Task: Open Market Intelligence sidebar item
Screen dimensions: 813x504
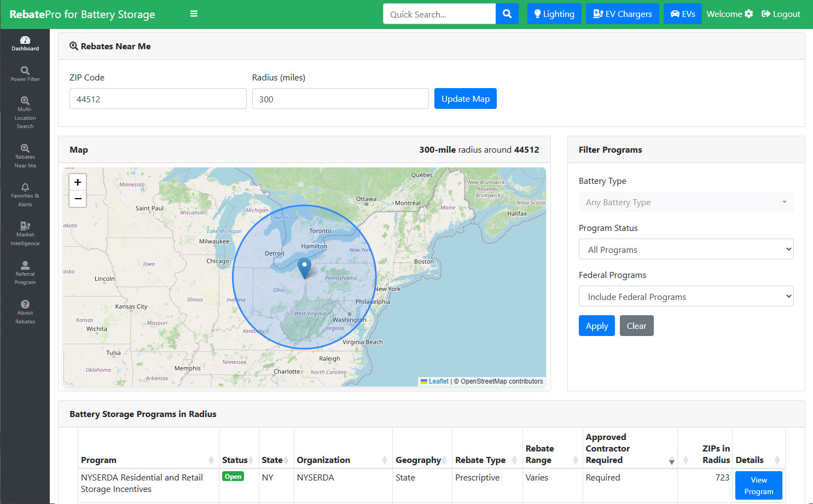Action: (25, 234)
